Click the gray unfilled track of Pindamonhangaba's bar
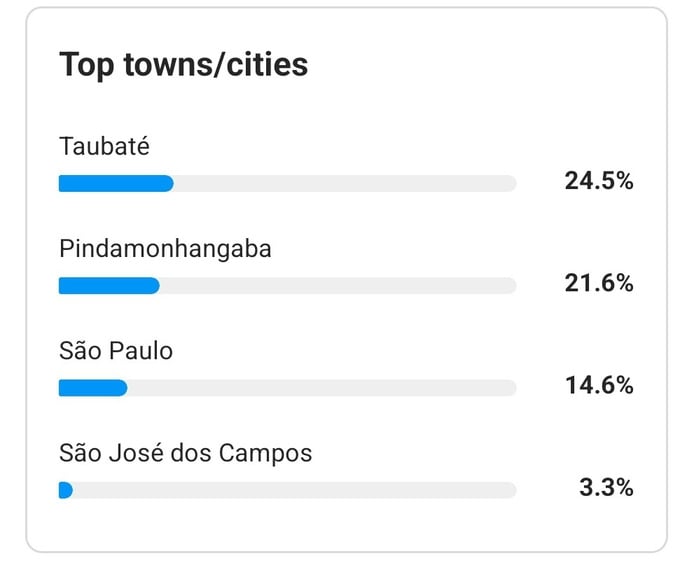The image size is (687, 577). click(x=338, y=286)
